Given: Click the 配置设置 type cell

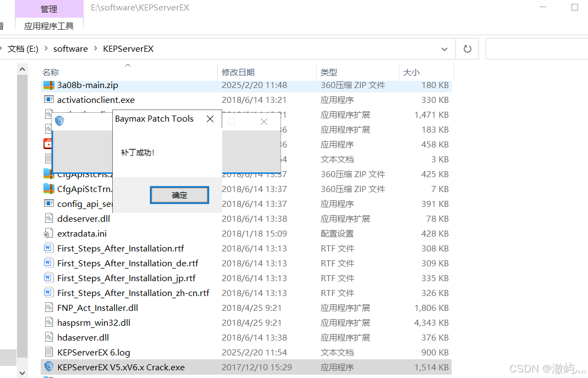Looking at the screenshot, I should (x=337, y=234).
